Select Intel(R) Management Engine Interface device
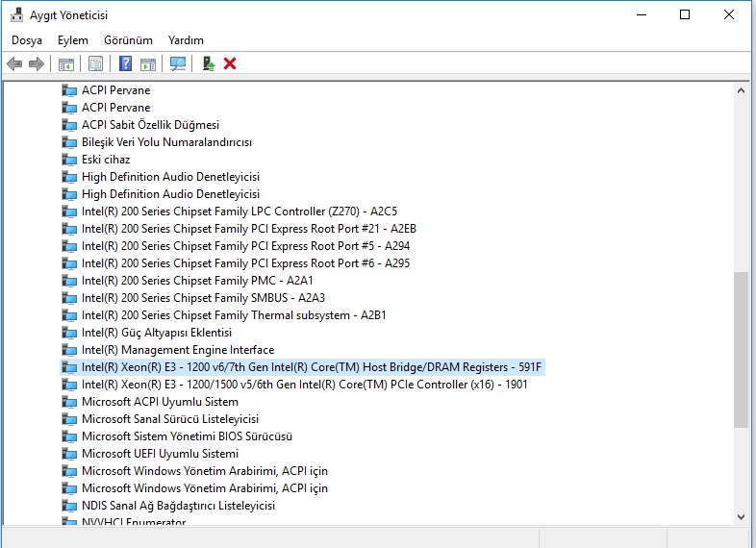Viewport: 756px width, 548px height. [177, 350]
